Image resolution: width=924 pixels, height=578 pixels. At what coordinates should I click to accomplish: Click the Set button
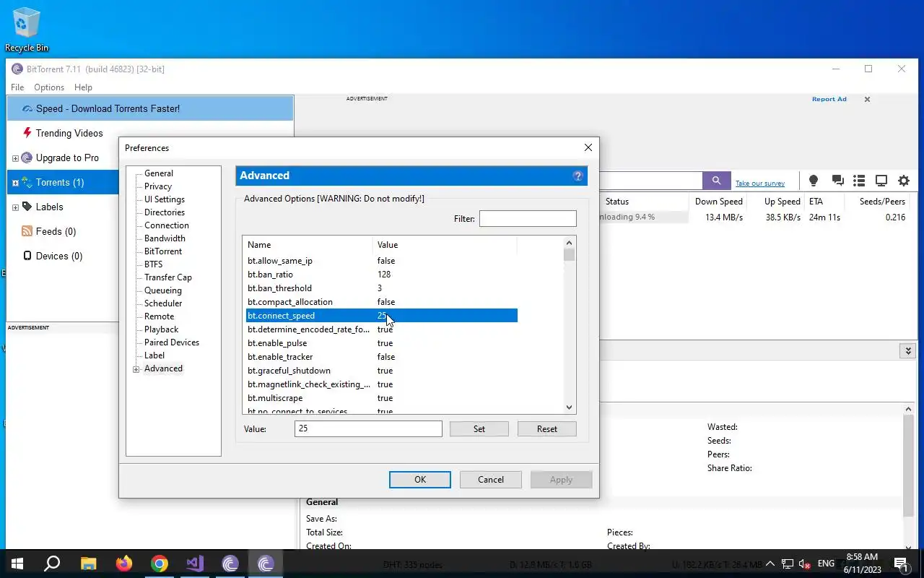479,429
